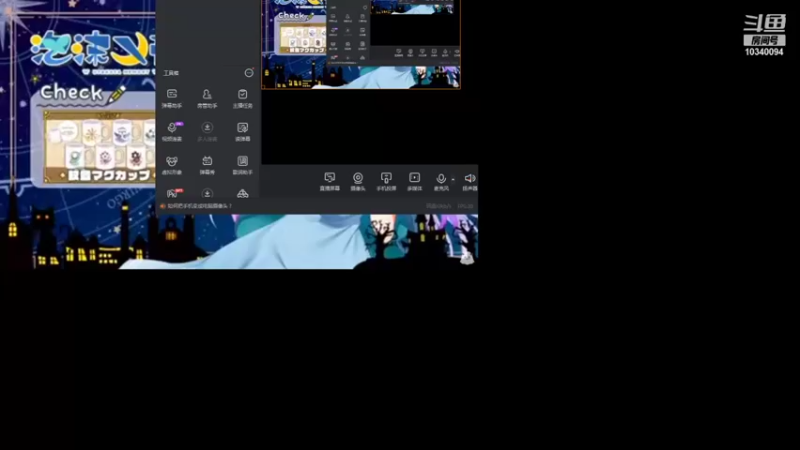The image size is (800, 450).
Task: Start 视频连麦 with the microphone icon
Action: [171, 131]
